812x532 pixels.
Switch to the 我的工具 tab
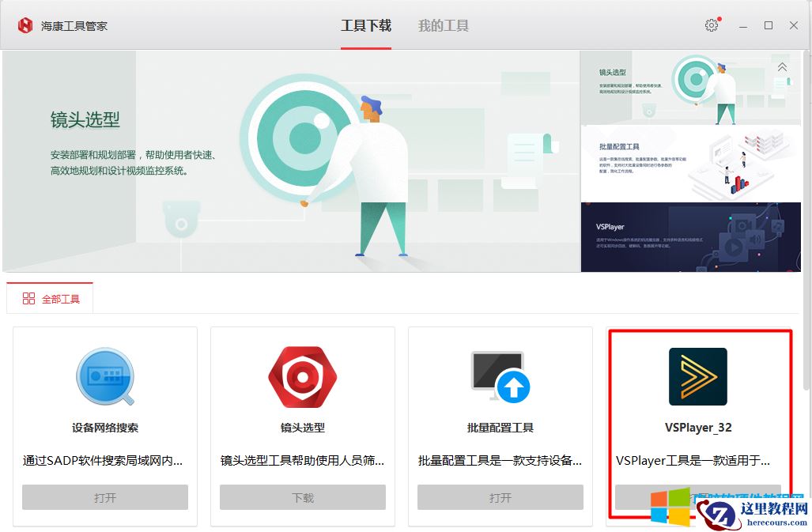tap(443, 25)
